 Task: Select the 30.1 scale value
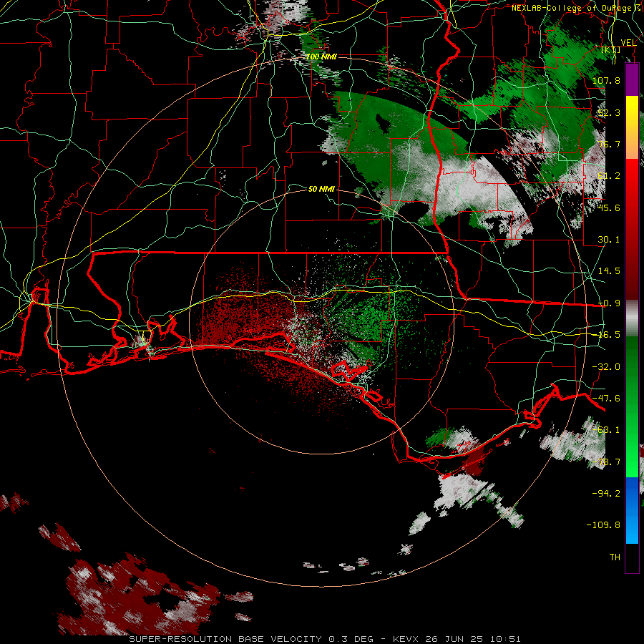tap(609, 240)
